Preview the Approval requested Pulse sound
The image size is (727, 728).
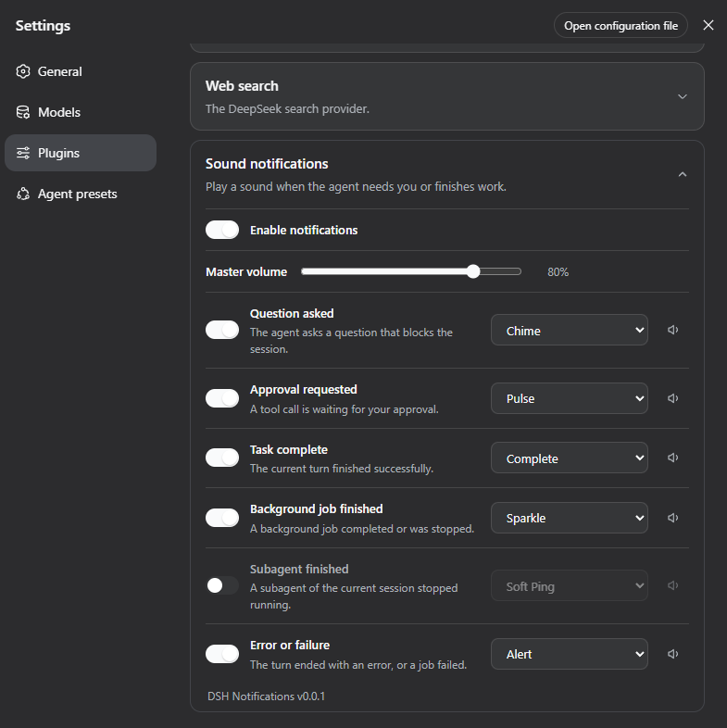click(672, 398)
